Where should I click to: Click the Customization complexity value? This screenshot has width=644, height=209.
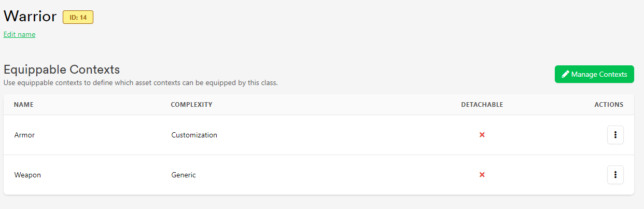(194, 135)
